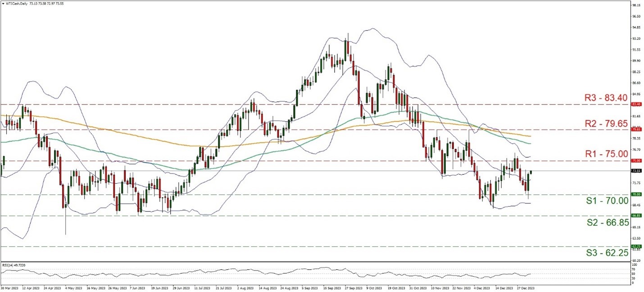The height and width of the screenshot is (292, 644).
Task: Select the R2 - 79.65 resistance label
Action: (x=606, y=123)
